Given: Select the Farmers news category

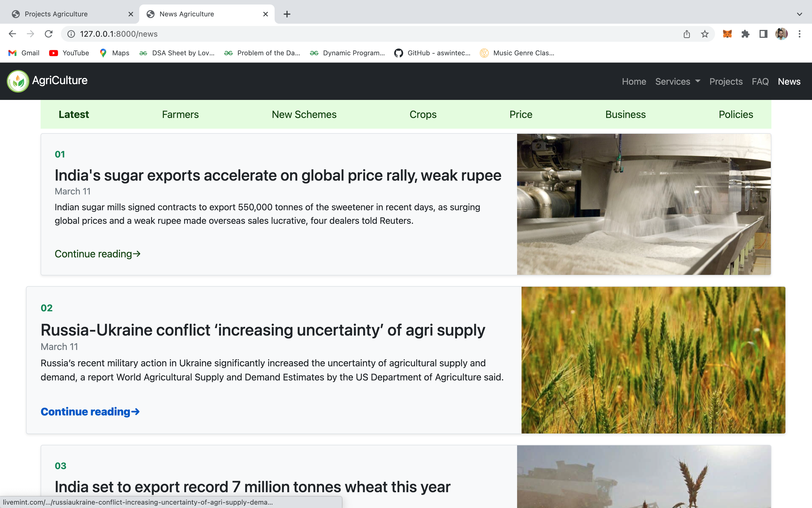Looking at the screenshot, I should [x=180, y=115].
